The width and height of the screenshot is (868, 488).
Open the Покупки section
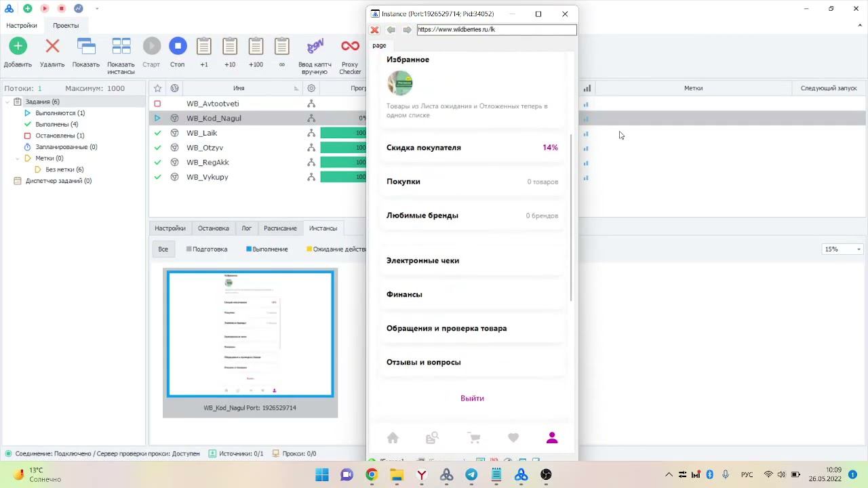pos(472,182)
